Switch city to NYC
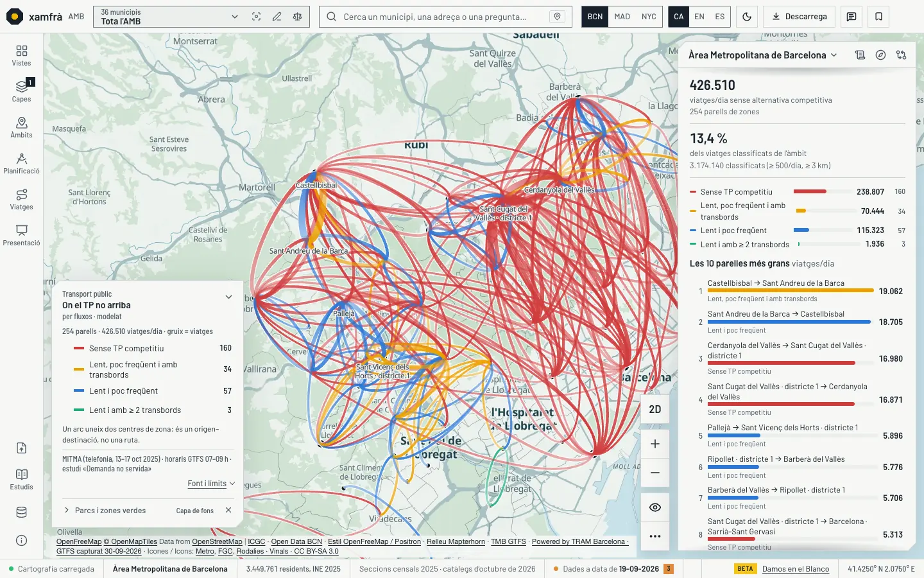Image resolution: width=924 pixels, height=578 pixels. pyautogui.click(x=649, y=17)
